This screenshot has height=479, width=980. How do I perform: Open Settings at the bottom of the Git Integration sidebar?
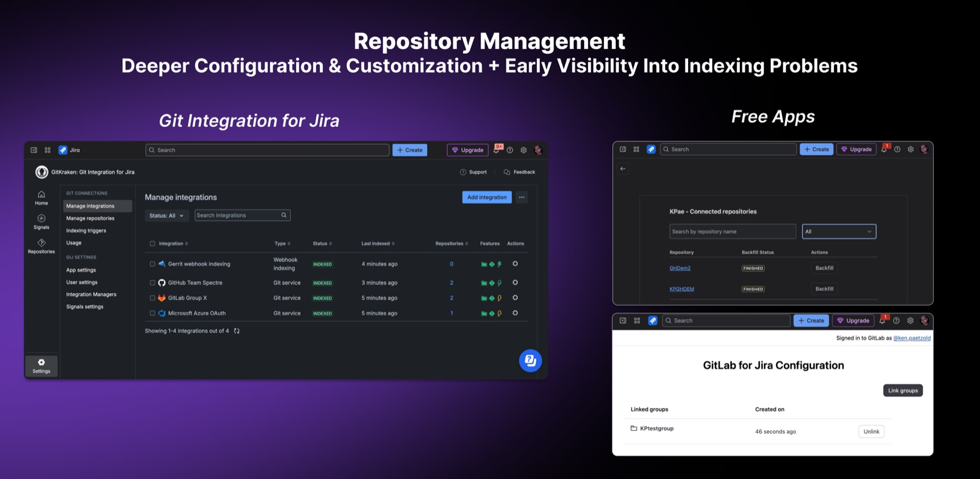(x=41, y=366)
